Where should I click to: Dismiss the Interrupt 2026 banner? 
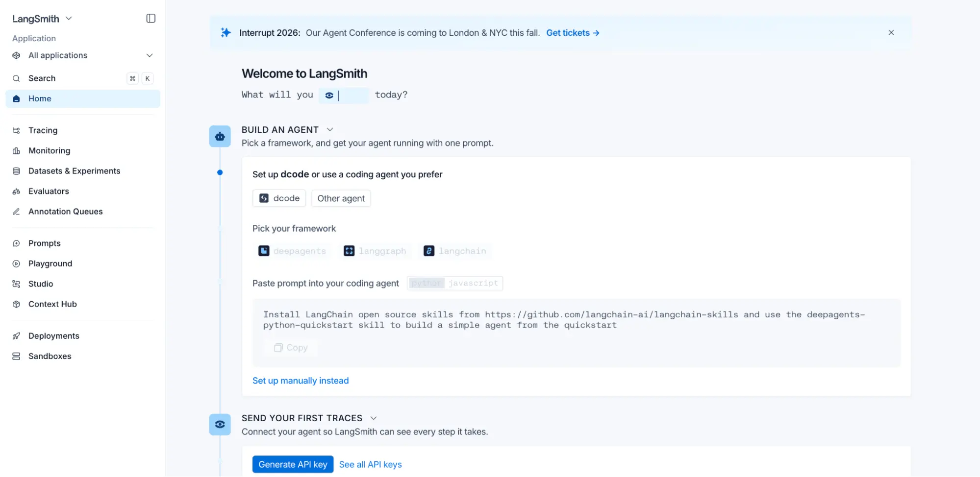891,33
